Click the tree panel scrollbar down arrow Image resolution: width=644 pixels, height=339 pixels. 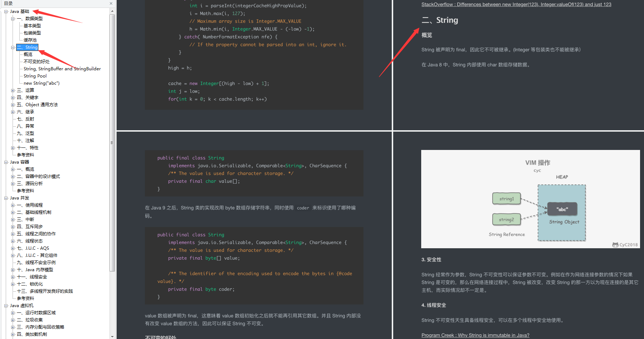[x=112, y=336]
